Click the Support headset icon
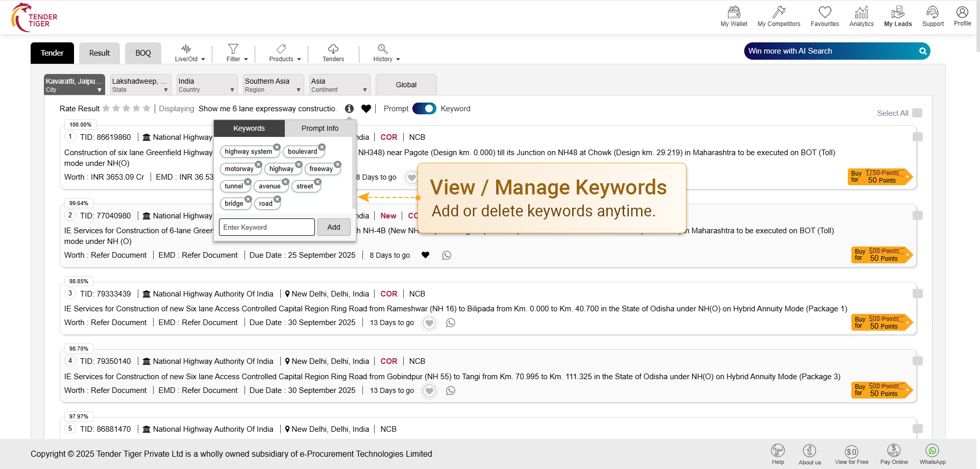 (x=933, y=12)
